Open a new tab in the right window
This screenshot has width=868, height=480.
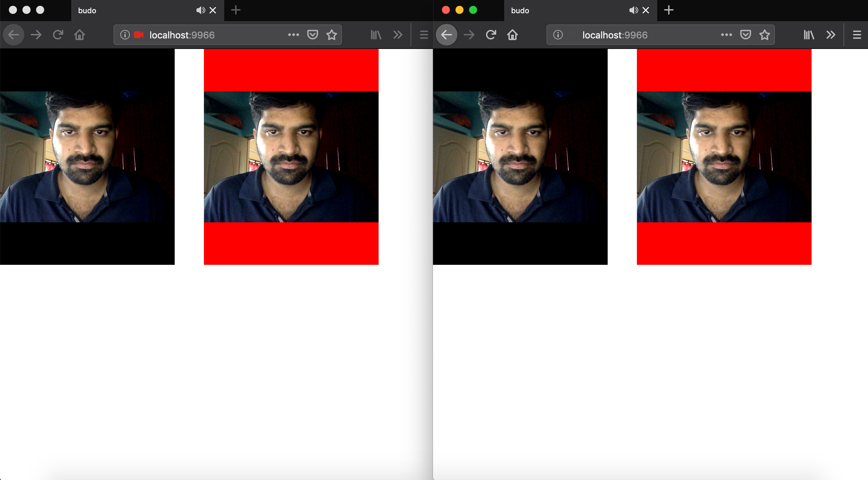(669, 10)
